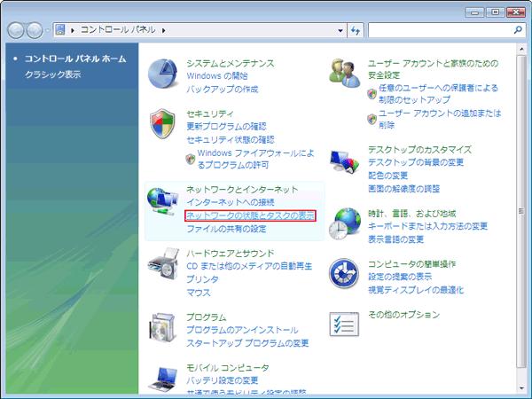This screenshot has width=532, height=399.
Task: Click 視覚ディスプレイの最適化 link
Action: (x=416, y=290)
